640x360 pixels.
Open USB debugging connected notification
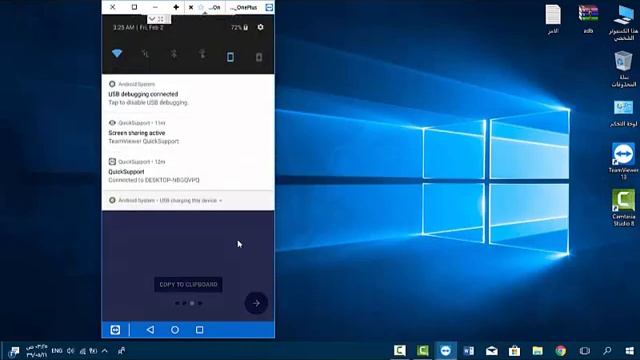[188, 93]
